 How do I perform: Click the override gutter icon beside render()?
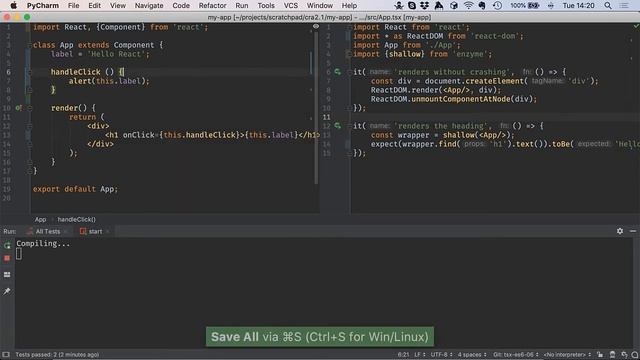[18, 108]
